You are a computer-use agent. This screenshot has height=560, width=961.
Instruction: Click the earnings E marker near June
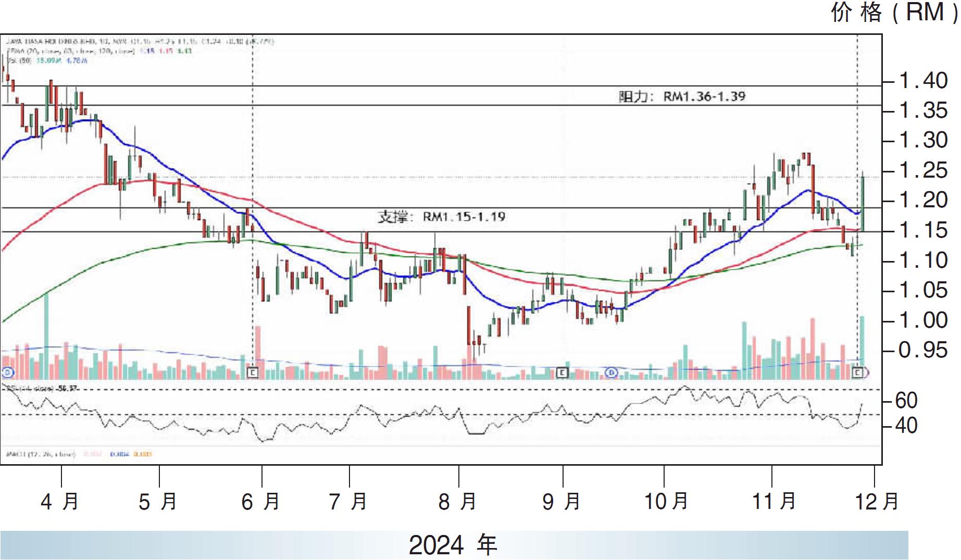click(x=253, y=372)
